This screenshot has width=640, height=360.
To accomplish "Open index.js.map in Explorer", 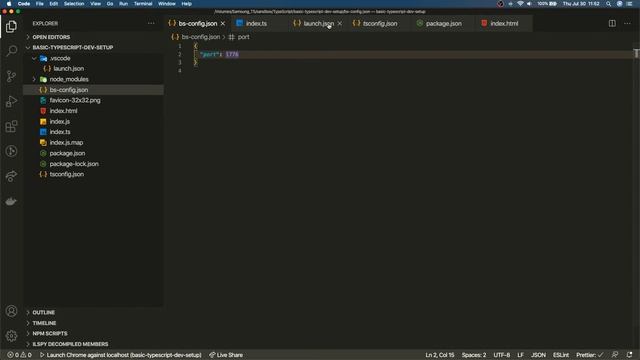I will click(x=66, y=142).
